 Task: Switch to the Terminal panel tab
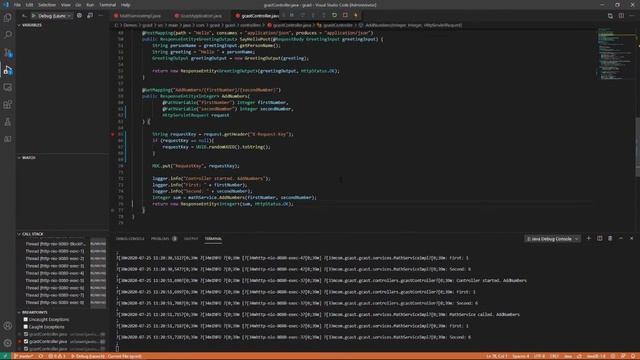(x=213, y=239)
